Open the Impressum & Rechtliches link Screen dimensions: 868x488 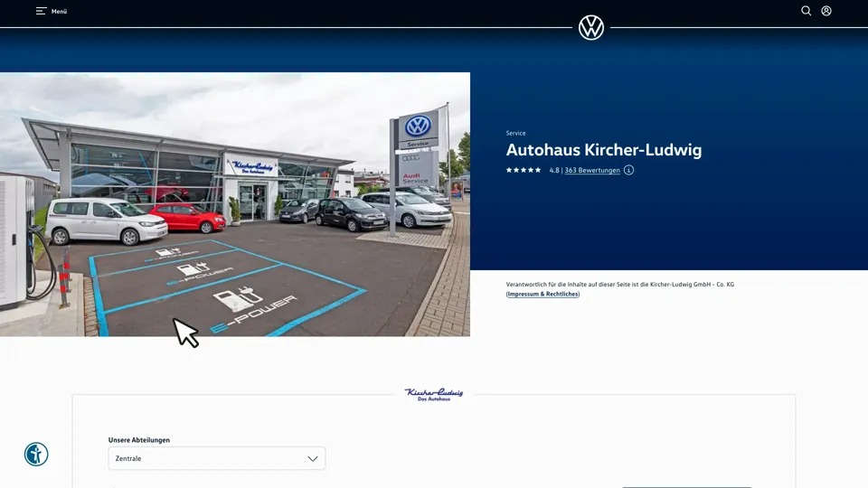tap(542, 294)
